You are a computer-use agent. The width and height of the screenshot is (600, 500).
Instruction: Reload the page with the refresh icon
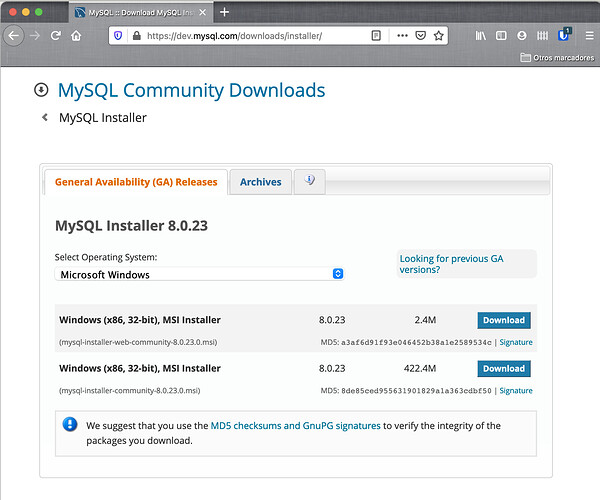(56, 36)
